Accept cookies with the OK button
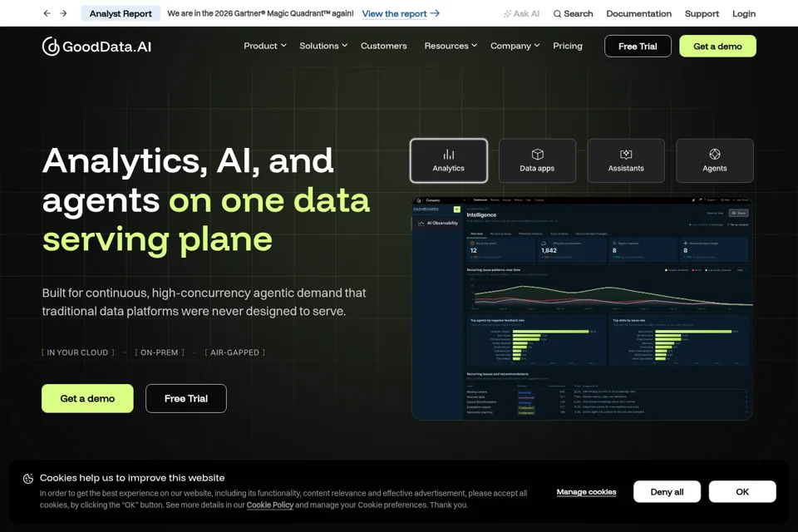This screenshot has width=798, height=532. click(x=742, y=492)
